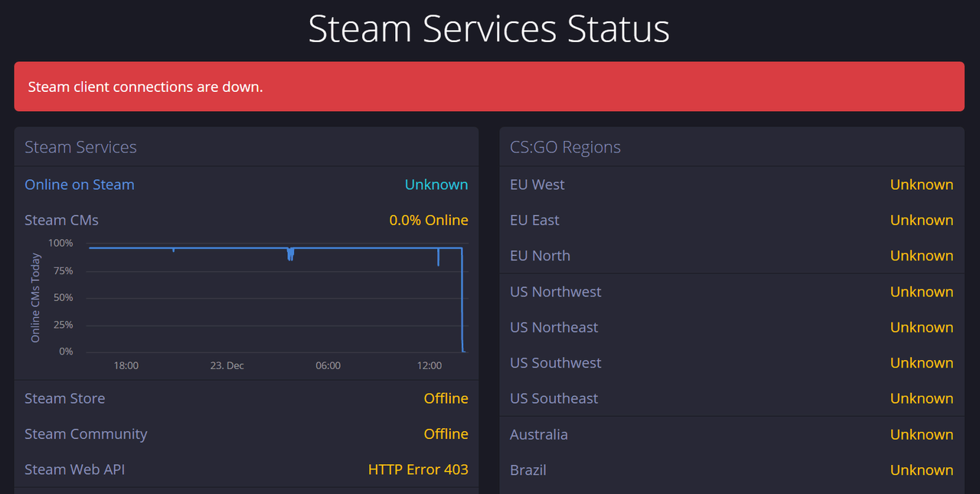Click the 75% label on the chart axis
980x494 pixels.
63,270
